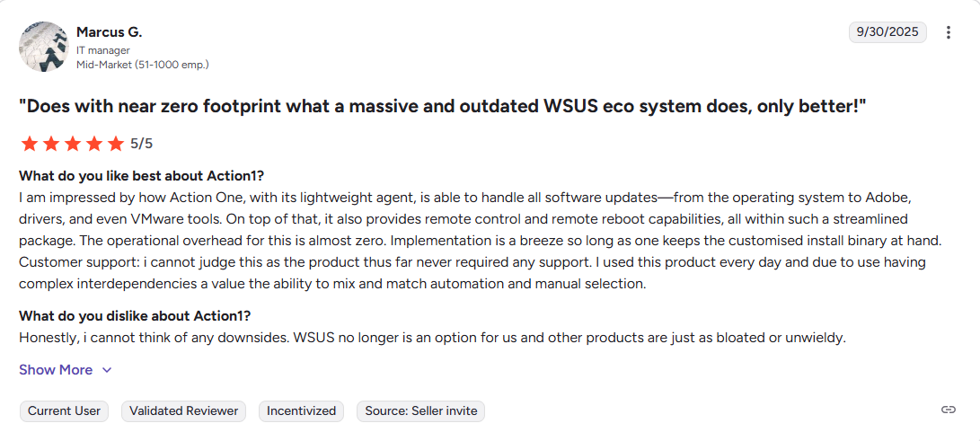This screenshot has height=441, width=980.
Task: Open reviewer name Marcus G.
Action: pos(109,32)
